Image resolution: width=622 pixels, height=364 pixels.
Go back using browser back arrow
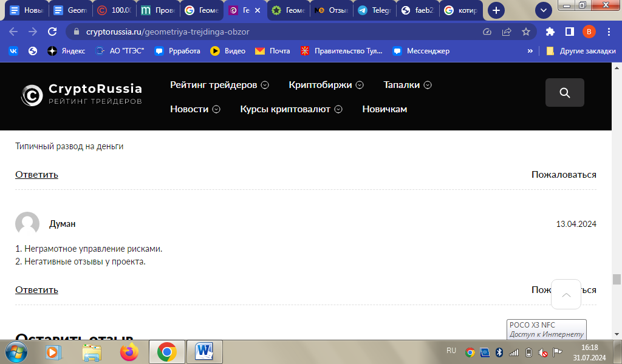point(13,32)
